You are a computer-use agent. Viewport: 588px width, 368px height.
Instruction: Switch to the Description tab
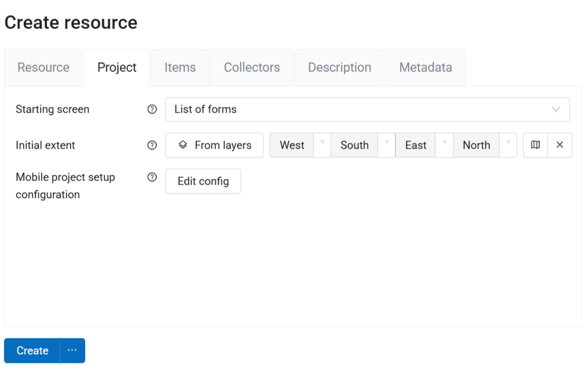tap(339, 67)
